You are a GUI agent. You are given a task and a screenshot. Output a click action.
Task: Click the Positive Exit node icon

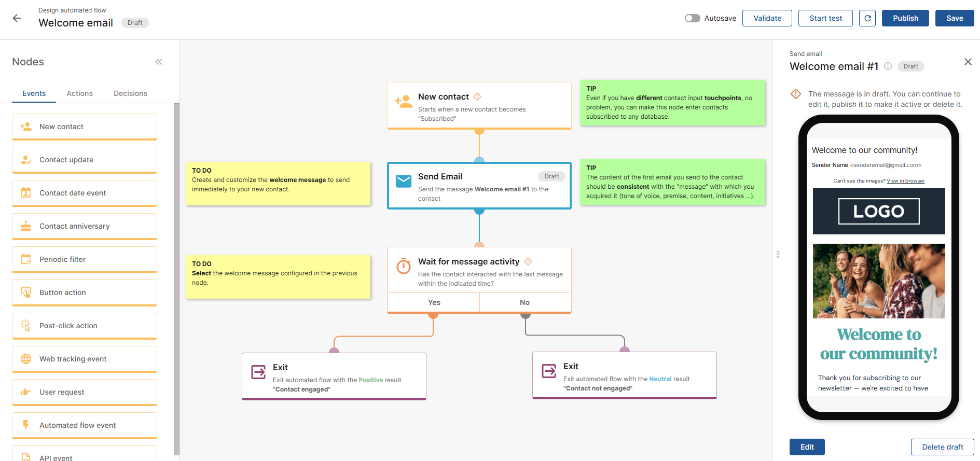coord(258,372)
